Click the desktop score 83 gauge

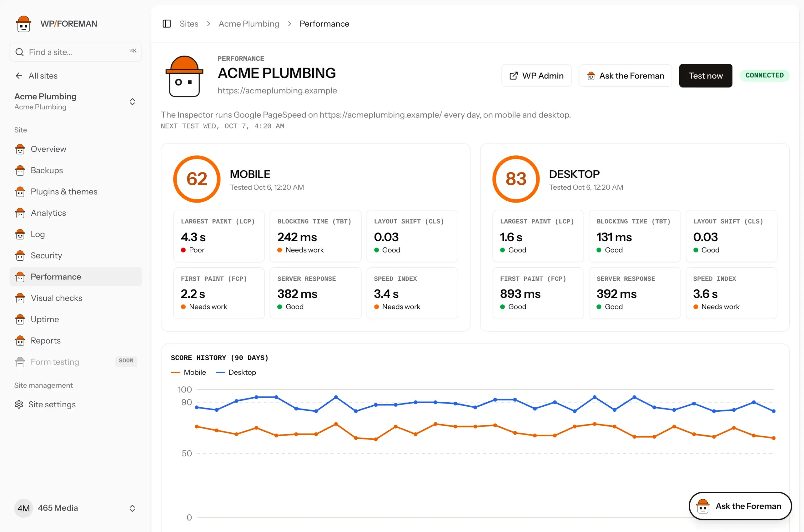[516, 179]
